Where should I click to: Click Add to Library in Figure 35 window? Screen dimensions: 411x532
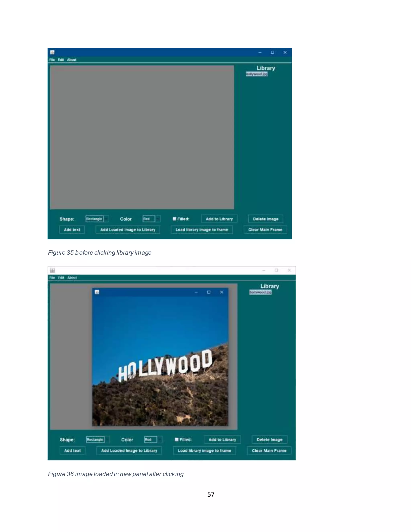(x=219, y=219)
